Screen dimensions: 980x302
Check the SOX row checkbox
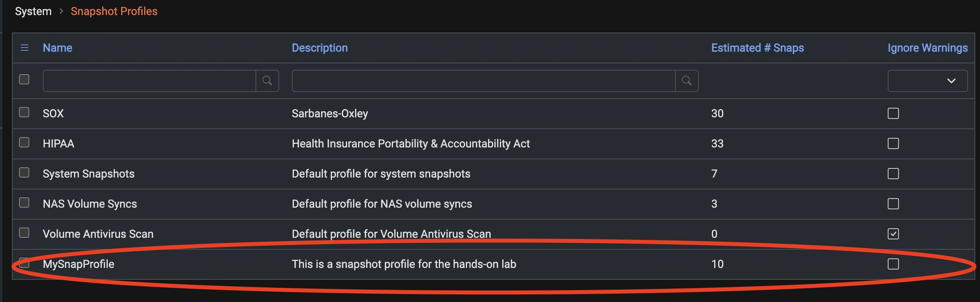pos(24,113)
